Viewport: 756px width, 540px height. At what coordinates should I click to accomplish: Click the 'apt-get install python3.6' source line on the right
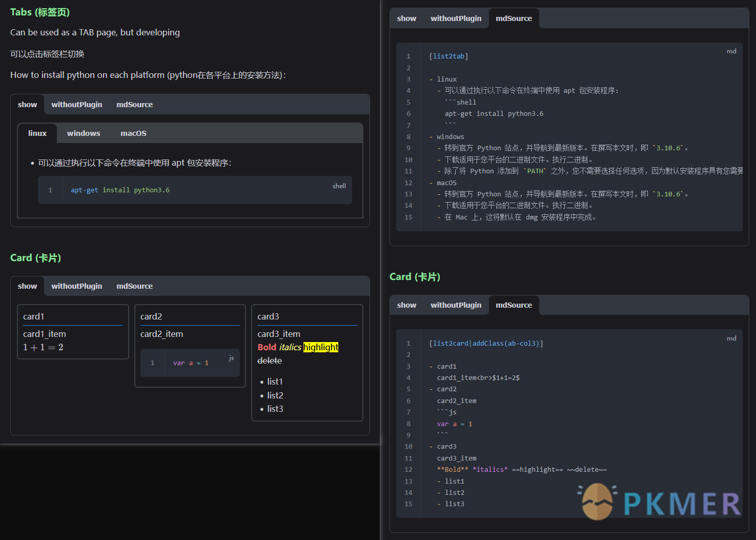click(494, 114)
